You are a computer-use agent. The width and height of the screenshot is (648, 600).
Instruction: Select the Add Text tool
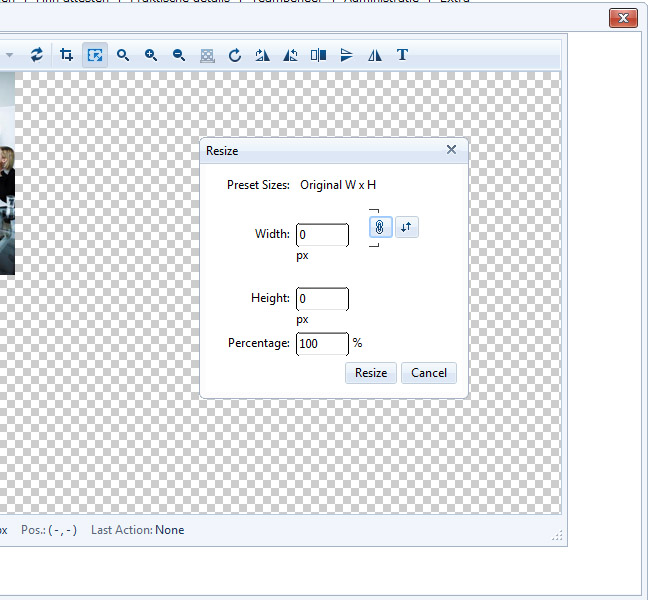coord(402,55)
